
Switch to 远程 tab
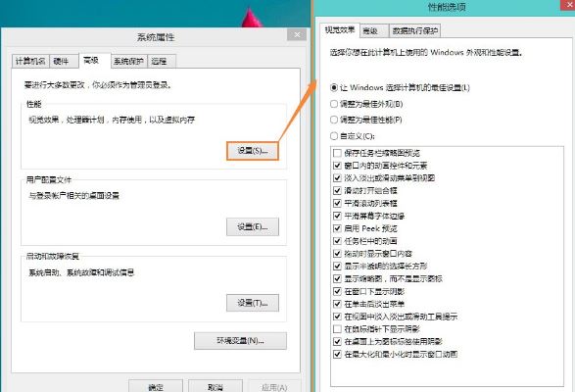162,62
